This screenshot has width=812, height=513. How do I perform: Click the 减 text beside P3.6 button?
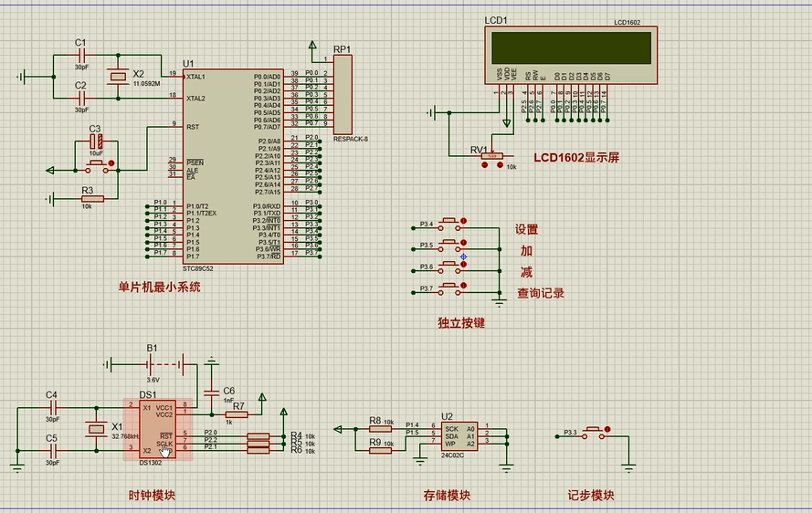click(x=527, y=272)
